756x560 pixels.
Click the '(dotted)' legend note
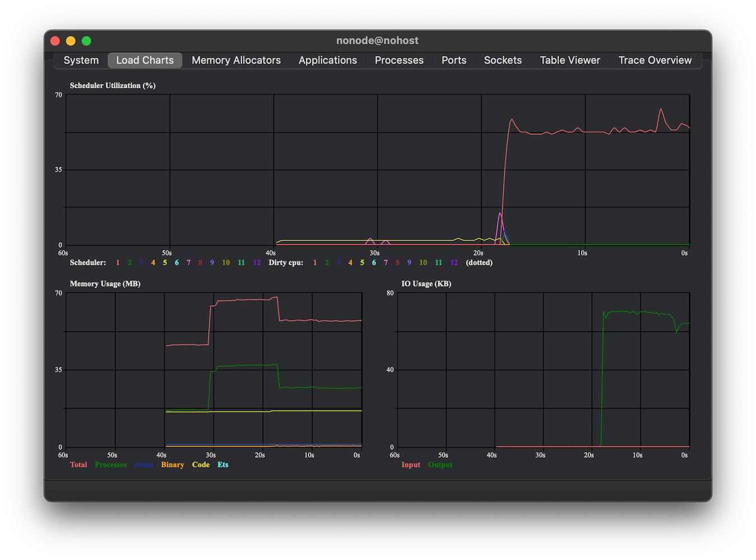tap(479, 262)
